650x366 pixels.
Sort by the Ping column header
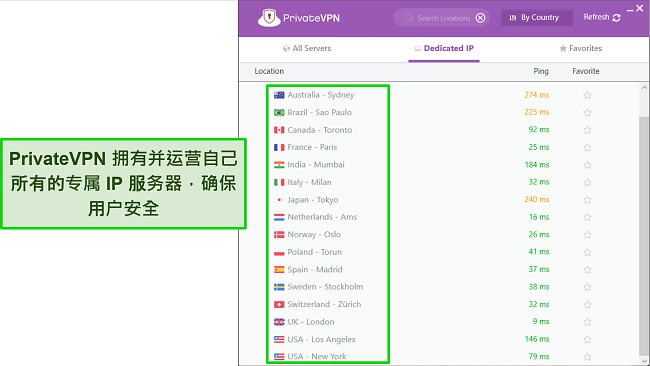pyautogui.click(x=541, y=71)
